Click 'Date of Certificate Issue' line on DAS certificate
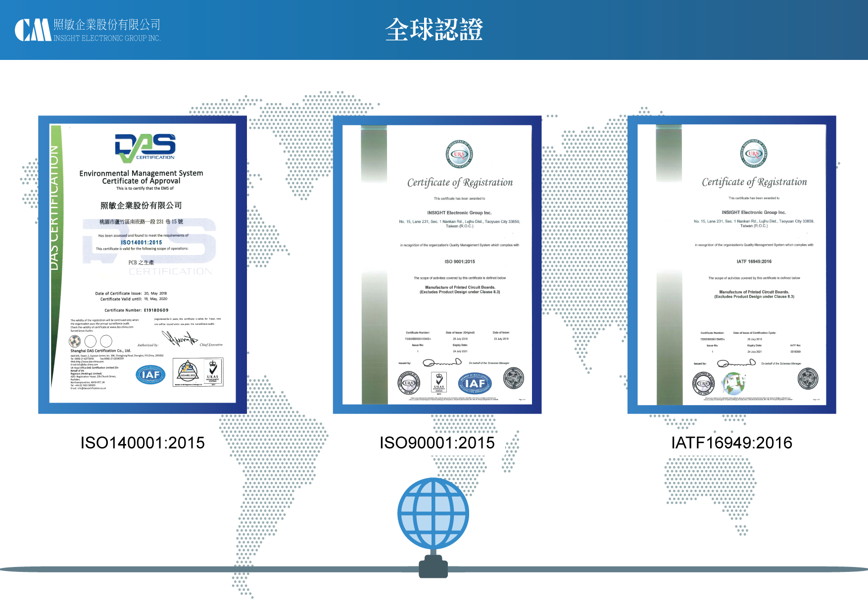This screenshot has height=614, width=868. pos(131,293)
